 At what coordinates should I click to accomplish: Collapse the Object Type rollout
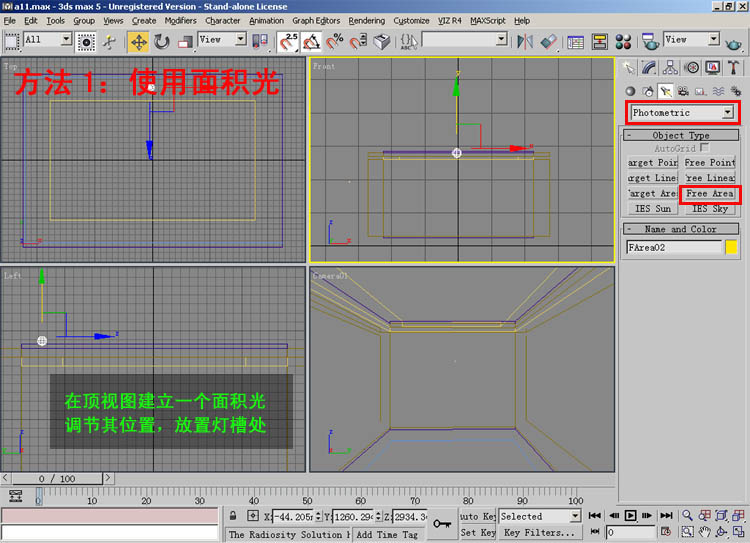point(680,135)
